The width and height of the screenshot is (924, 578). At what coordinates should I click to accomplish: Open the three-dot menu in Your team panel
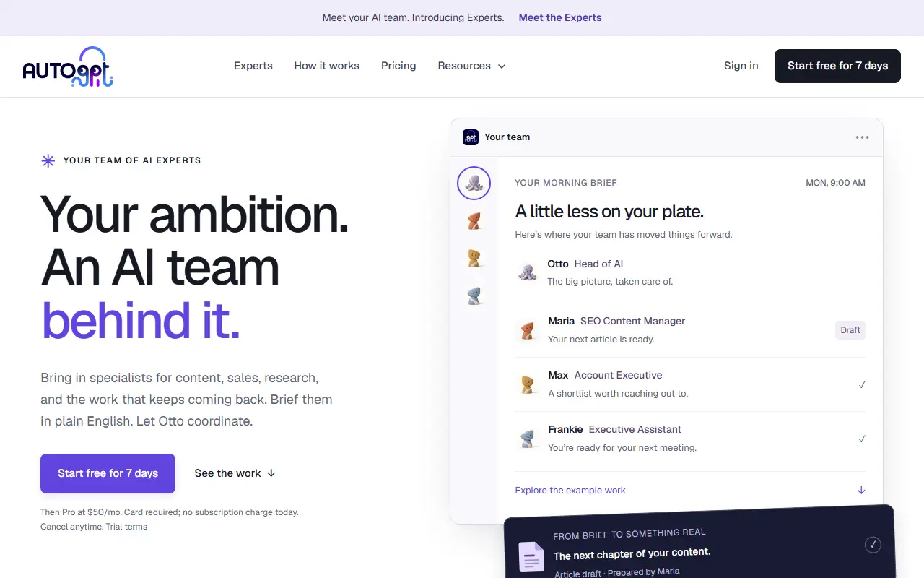[x=862, y=137]
